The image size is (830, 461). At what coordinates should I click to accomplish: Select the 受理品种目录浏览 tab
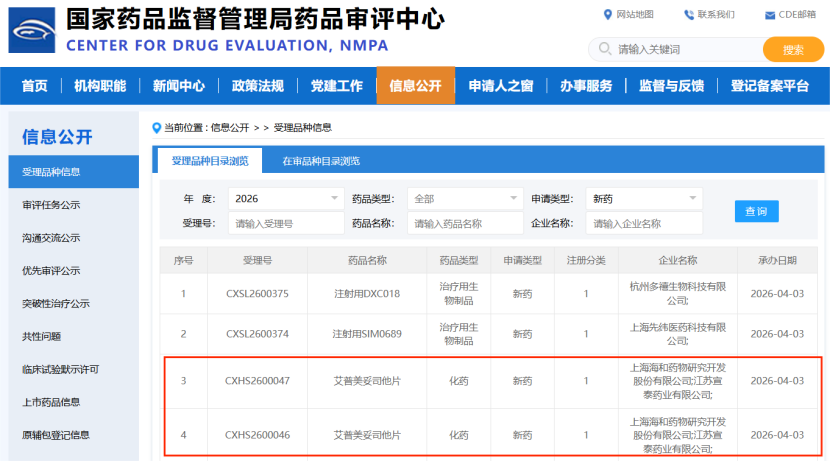209,160
